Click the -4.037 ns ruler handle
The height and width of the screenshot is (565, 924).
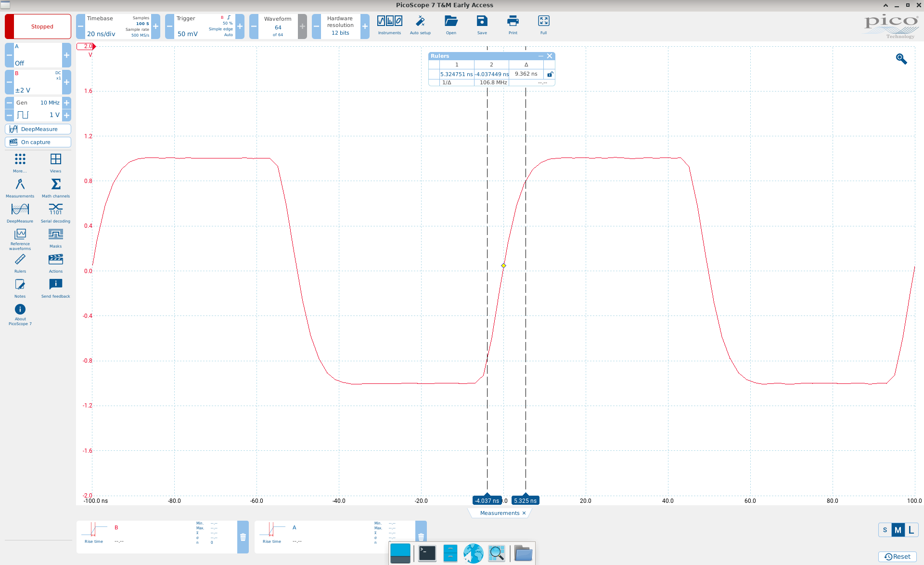pos(487,500)
